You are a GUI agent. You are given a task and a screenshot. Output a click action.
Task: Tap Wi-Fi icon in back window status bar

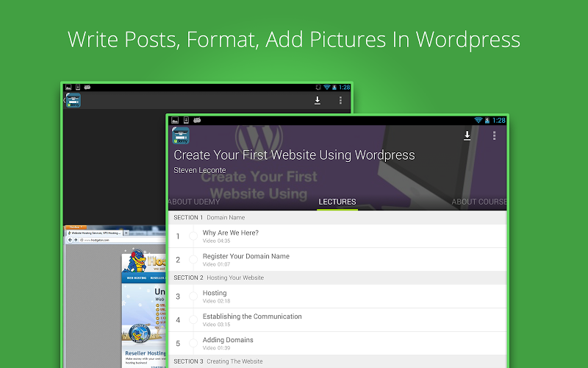click(x=327, y=87)
